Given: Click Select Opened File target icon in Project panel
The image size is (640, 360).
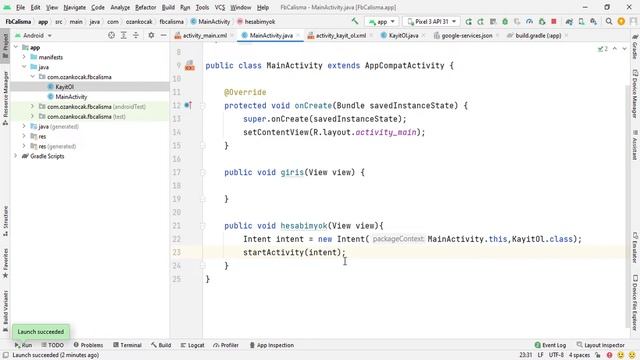Looking at the screenshot, I should (x=111, y=36).
